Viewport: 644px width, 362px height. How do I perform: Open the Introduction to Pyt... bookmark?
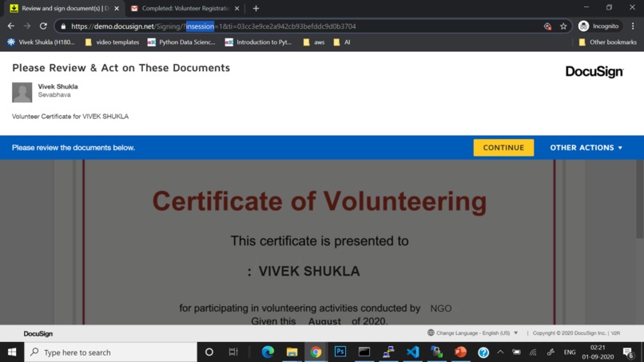pos(258,42)
